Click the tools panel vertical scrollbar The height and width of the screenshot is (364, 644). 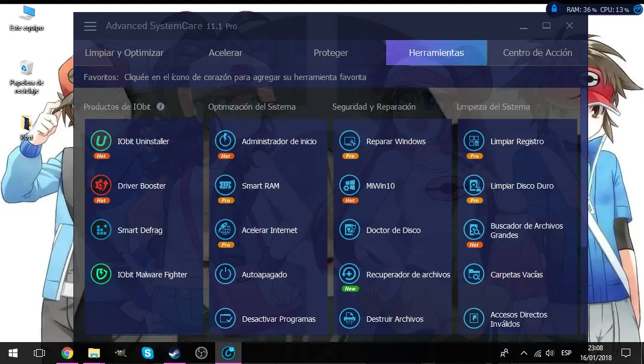pos(584,167)
